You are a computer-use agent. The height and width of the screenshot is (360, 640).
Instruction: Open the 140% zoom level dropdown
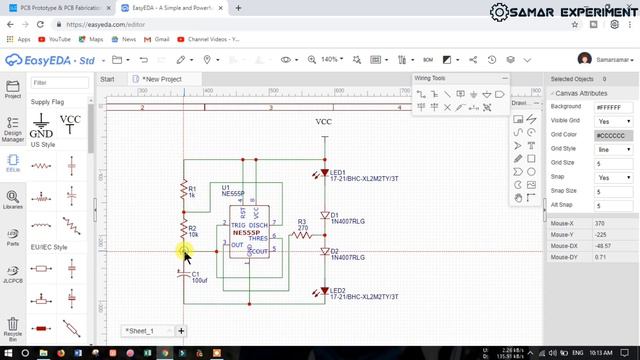332,60
